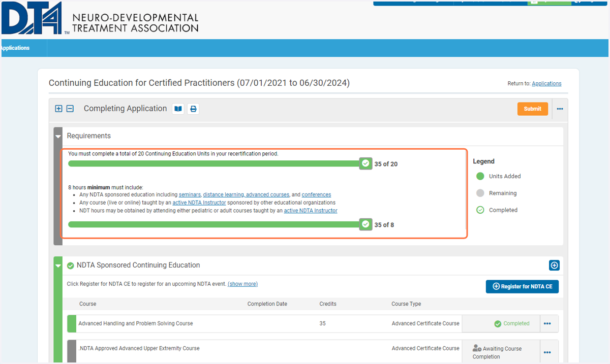This screenshot has height=364, width=610.
Task: Click the Completed legend check icon
Action: pyautogui.click(x=480, y=210)
